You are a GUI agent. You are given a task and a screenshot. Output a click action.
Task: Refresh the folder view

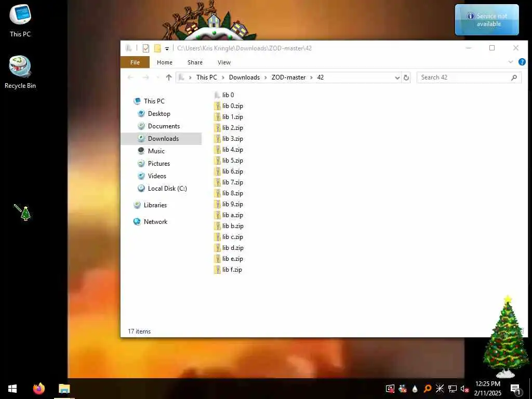click(x=406, y=78)
